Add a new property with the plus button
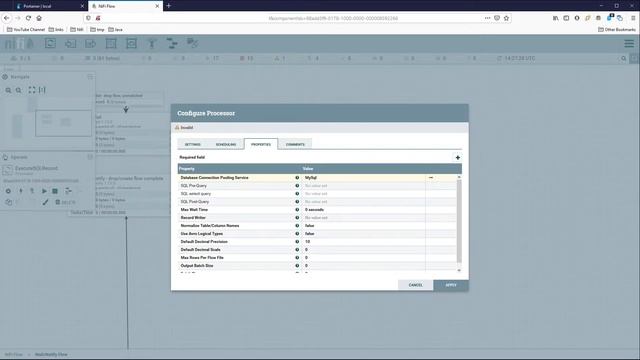The height and width of the screenshot is (360, 640). [x=458, y=158]
